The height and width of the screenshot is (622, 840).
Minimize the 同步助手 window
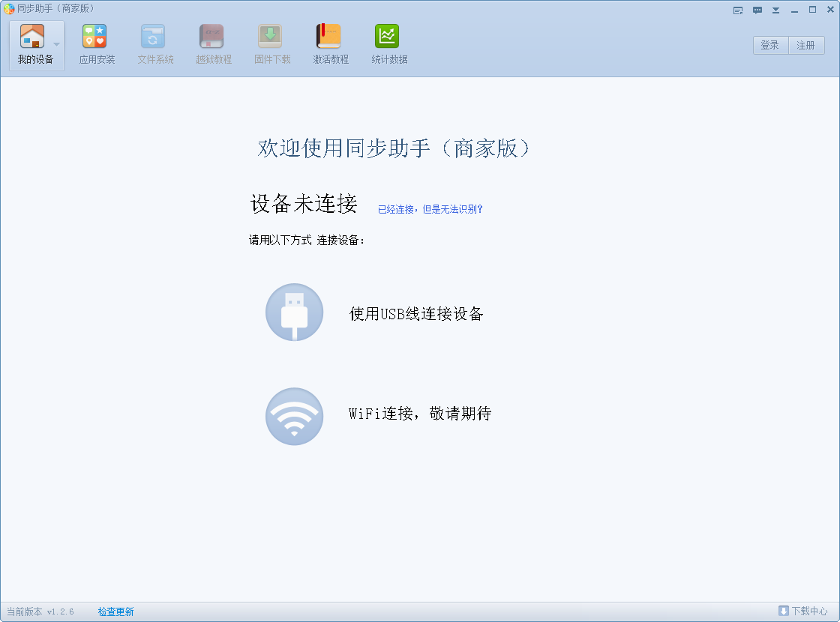point(794,10)
